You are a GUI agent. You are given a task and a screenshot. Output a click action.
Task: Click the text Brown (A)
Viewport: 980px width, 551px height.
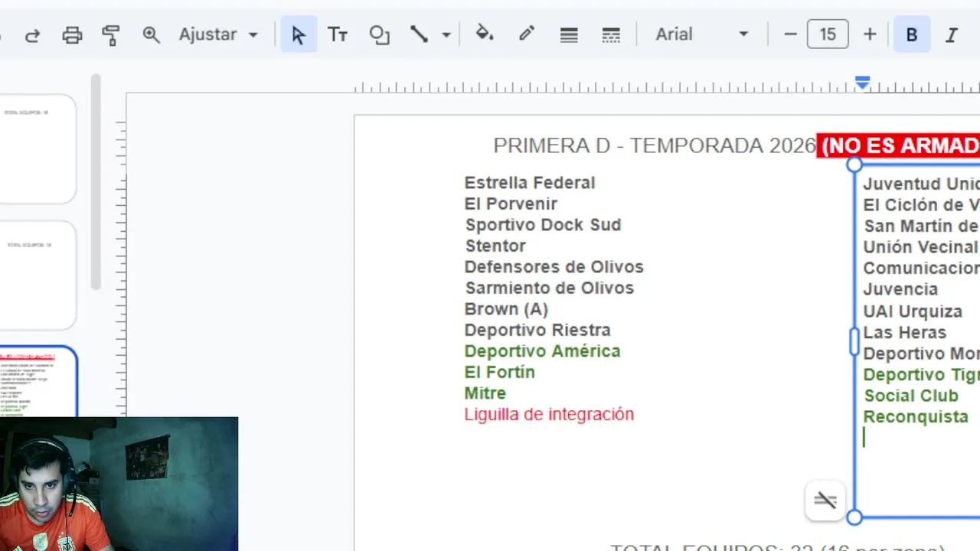pyautogui.click(x=506, y=309)
